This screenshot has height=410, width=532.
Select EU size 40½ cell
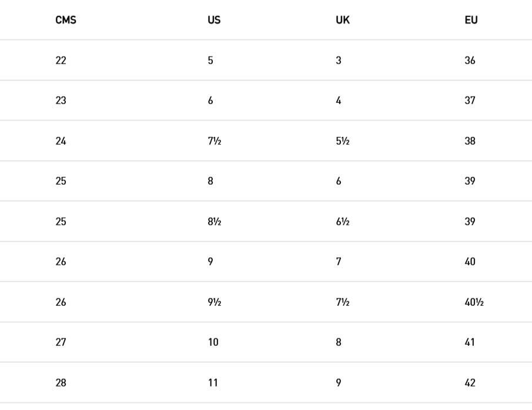(x=474, y=302)
